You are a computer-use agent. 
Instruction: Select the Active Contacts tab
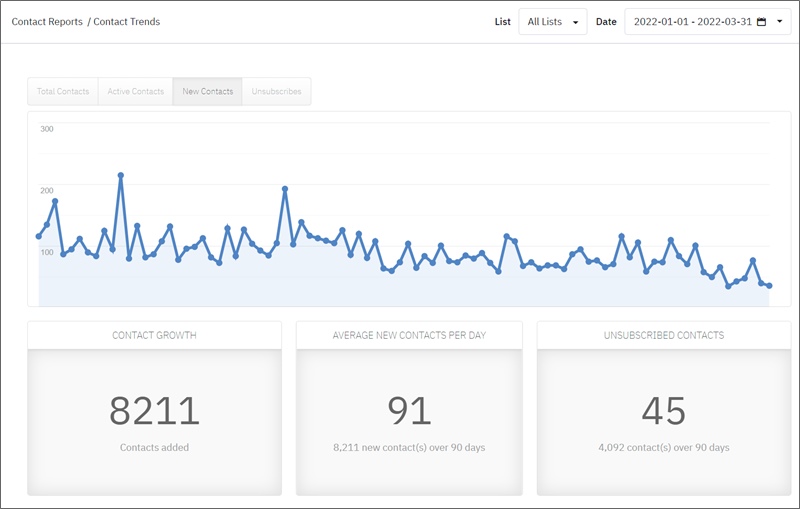[x=135, y=92]
